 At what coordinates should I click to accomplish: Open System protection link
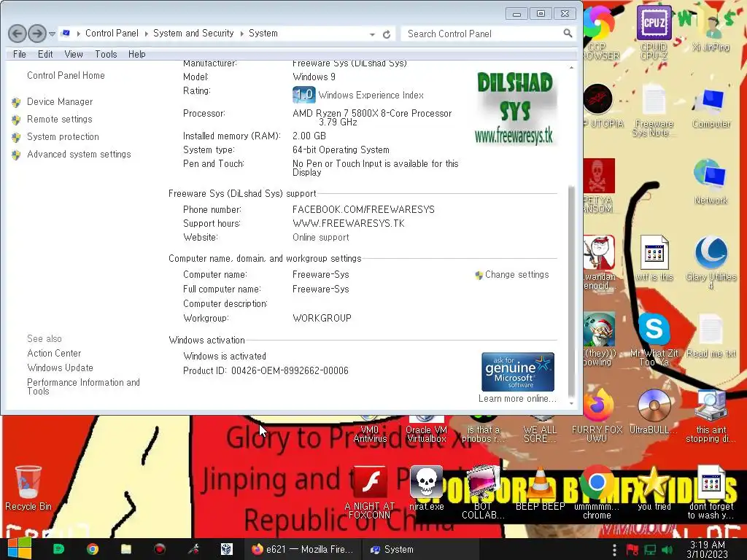pos(63,136)
